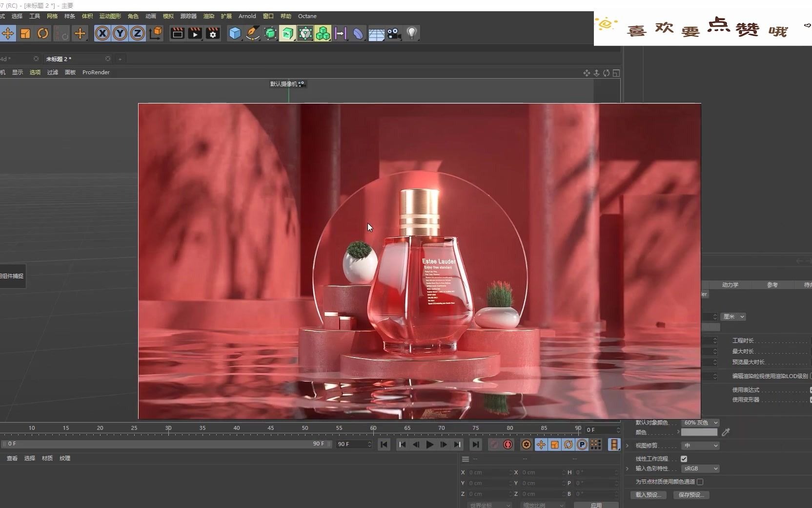Open Edit Render Settings with gear clapperboard

[213, 34]
